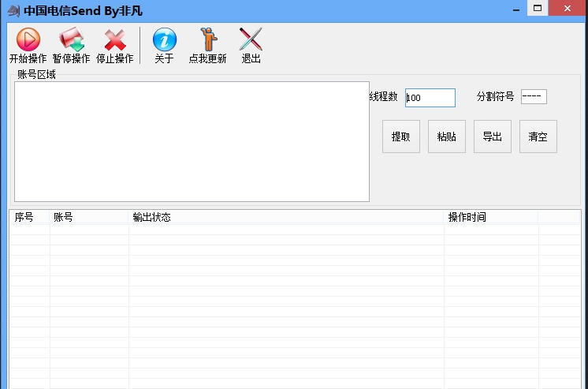This screenshot has width=588, height=389.
Task: Focus the 线程数 thread count field
Action: tap(430, 98)
